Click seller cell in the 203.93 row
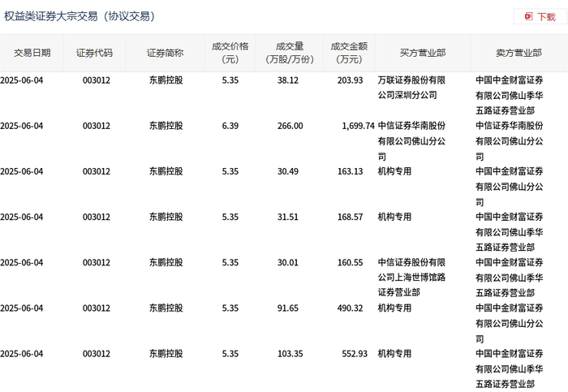This screenshot has height=392, width=568. click(x=510, y=95)
